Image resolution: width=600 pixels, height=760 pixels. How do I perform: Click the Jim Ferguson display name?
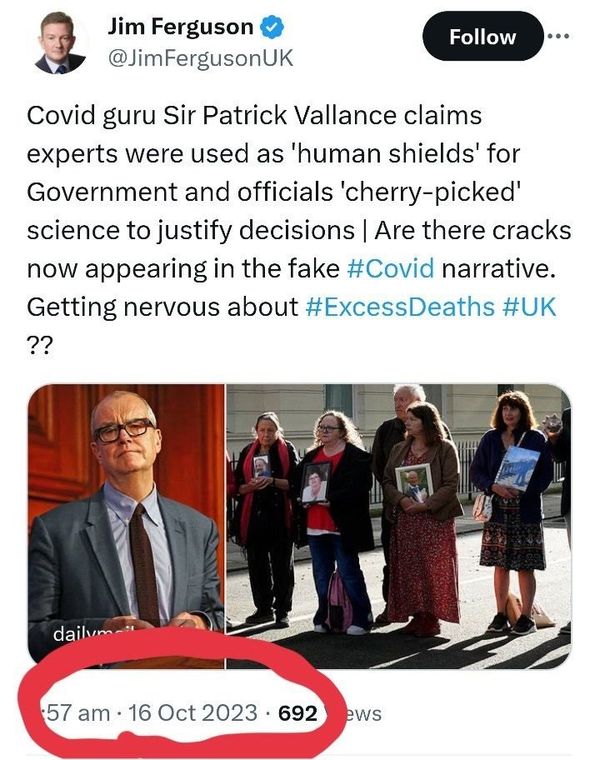(180, 27)
